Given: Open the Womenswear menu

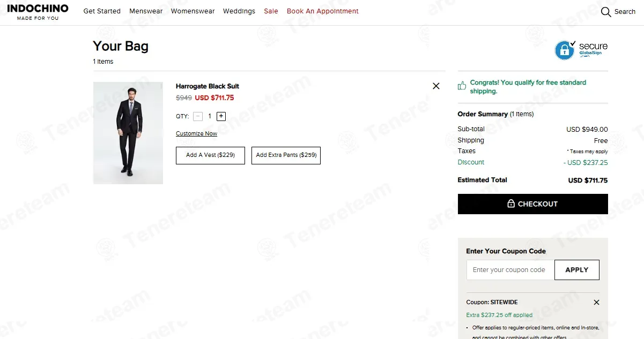Looking at the screenshot, I should [193, 11].
